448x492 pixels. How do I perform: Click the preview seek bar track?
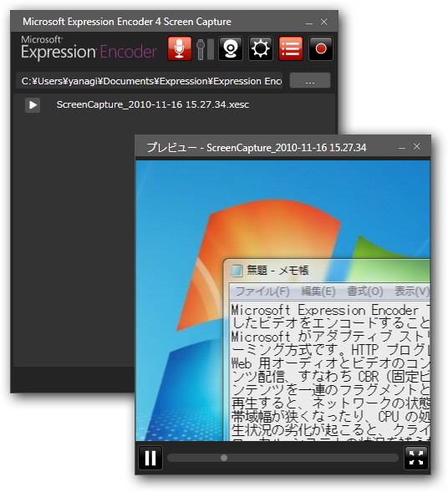(283, 458)
